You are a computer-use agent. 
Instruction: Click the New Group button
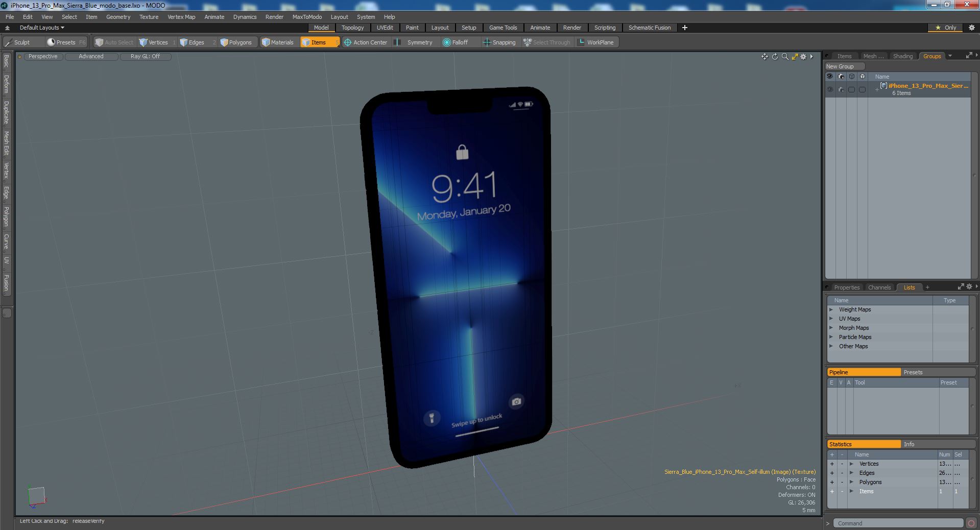(x=845, y=66)
